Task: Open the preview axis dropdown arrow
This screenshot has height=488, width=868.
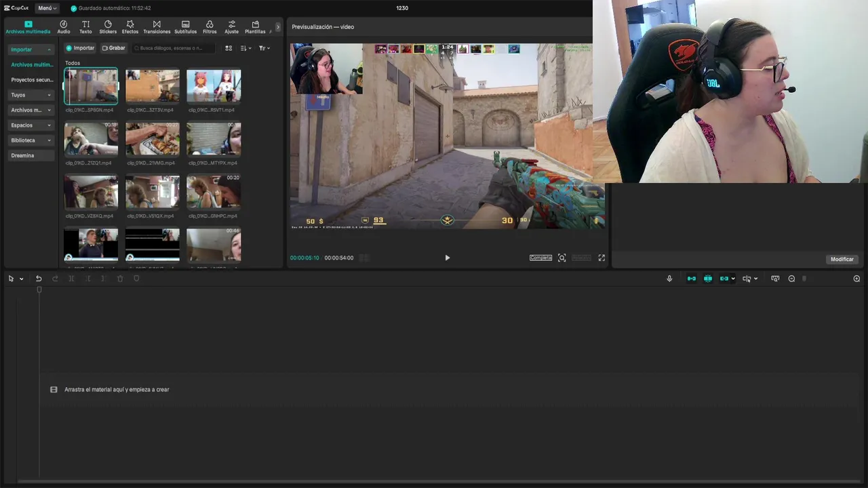Action: pos(755,279)
